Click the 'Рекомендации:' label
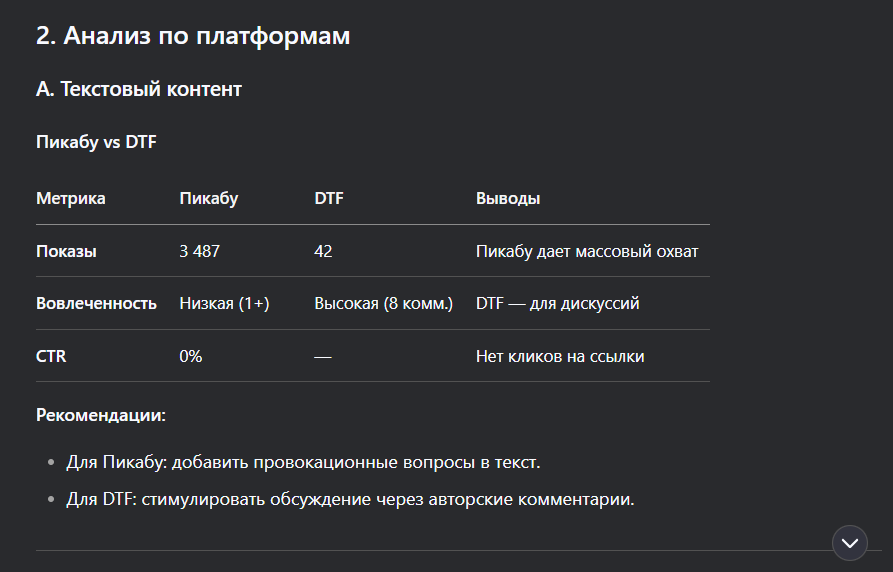Viewport: 893px width, 572px height. [101, 414]
